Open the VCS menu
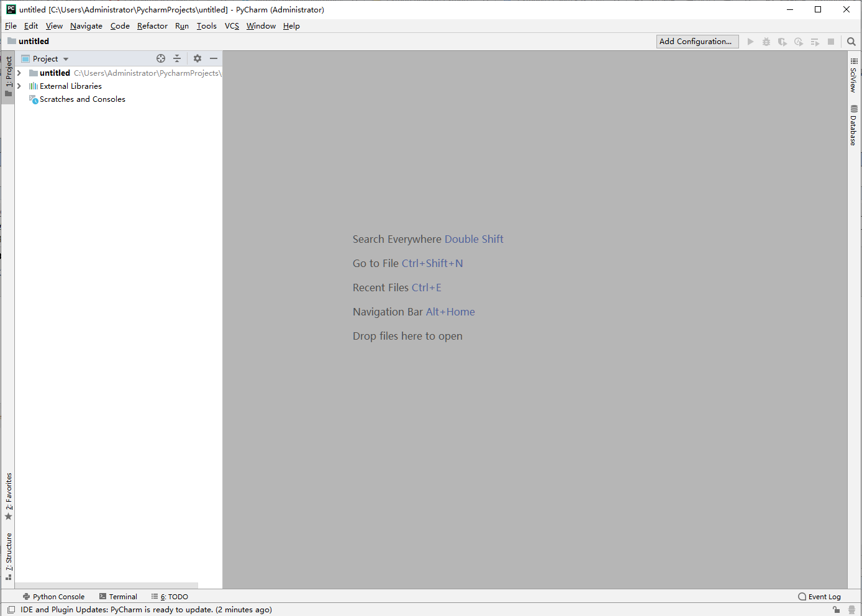862x616 pixels. point(232,25)
